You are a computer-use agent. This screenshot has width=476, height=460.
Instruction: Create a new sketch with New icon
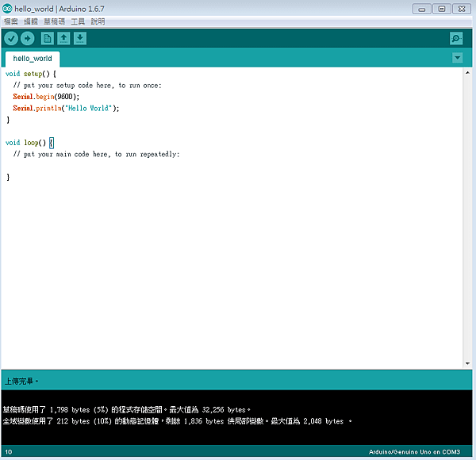click(x=48, y=39)
